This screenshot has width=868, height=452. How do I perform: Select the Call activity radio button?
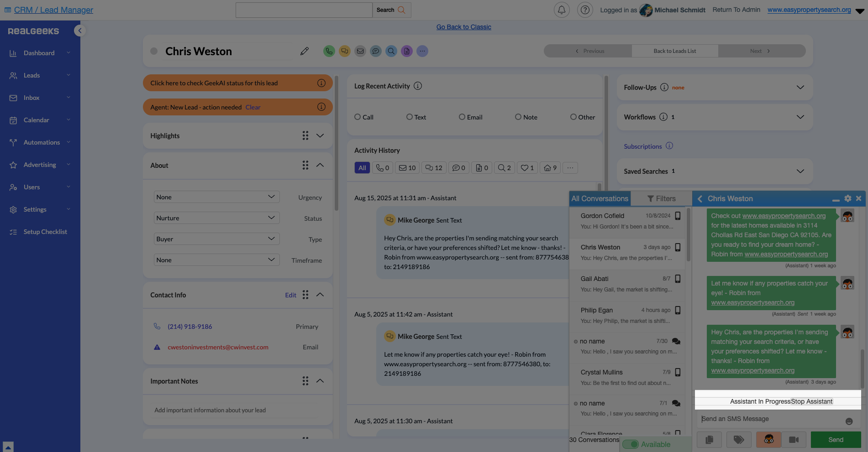click(x=358, y=117)
